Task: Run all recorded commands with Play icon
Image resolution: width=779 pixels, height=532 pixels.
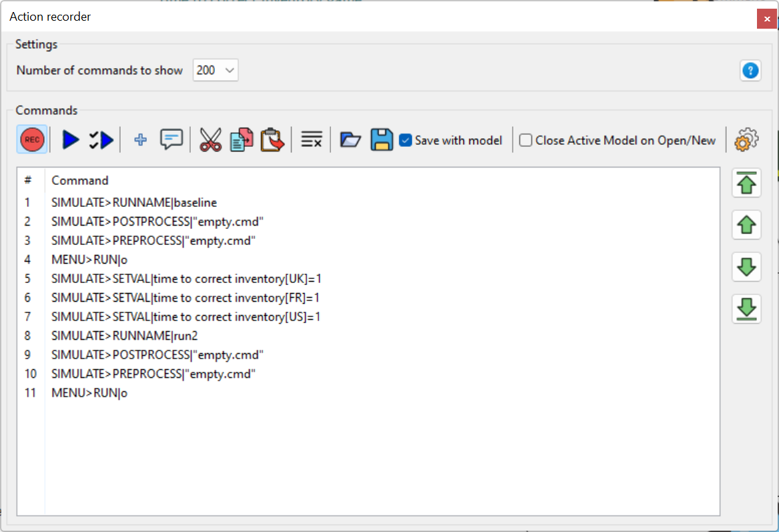Action: click(69, 139)
